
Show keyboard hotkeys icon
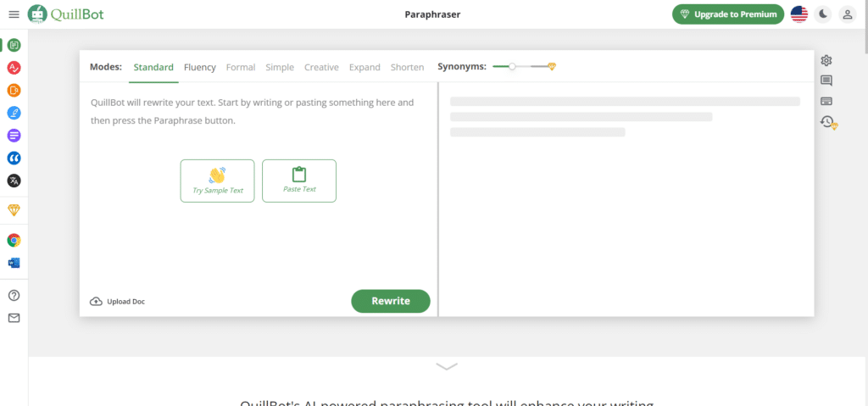pyautogui.click(x=826, y=102)
